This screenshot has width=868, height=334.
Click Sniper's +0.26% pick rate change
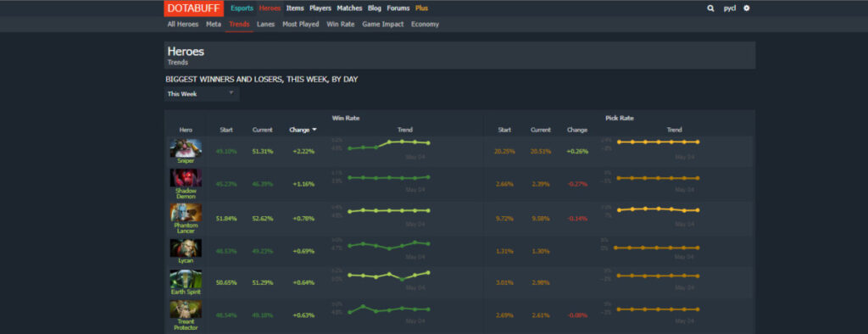coord(576,152)
